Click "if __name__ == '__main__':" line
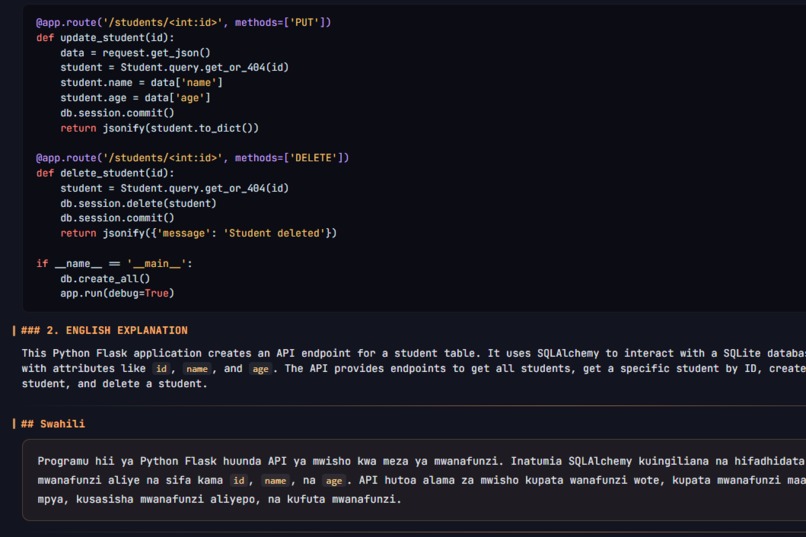 114,264
